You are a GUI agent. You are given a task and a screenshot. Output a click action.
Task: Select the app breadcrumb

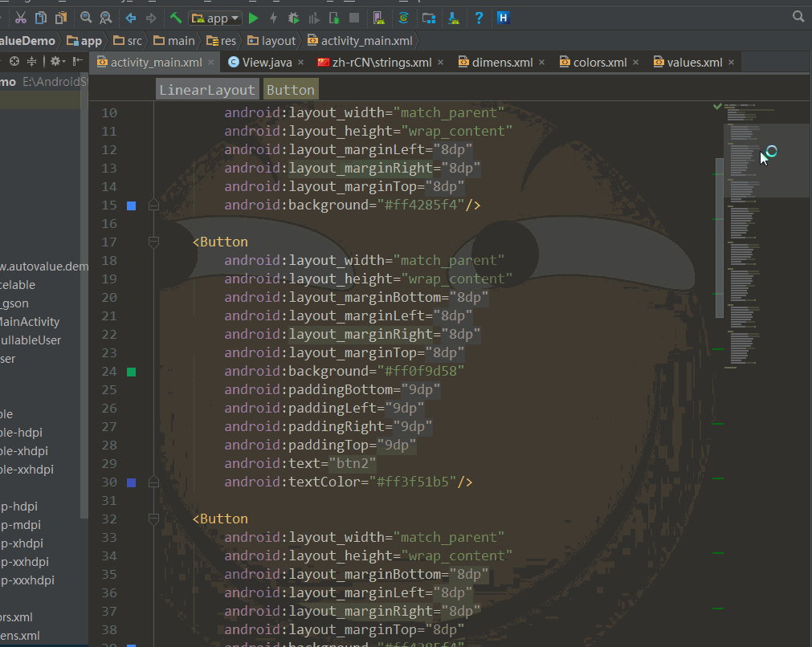pos(84,41)
